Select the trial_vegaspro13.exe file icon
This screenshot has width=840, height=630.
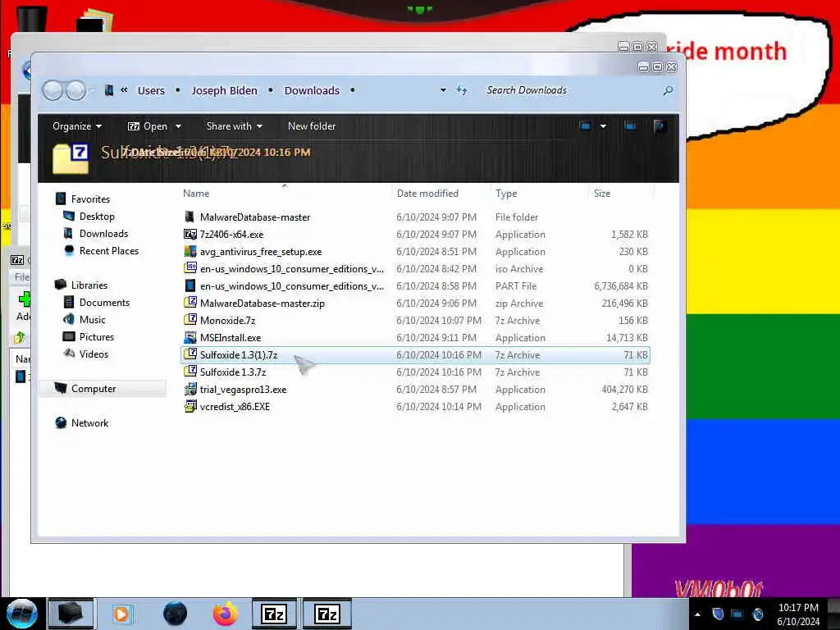(x=189, y=389)
